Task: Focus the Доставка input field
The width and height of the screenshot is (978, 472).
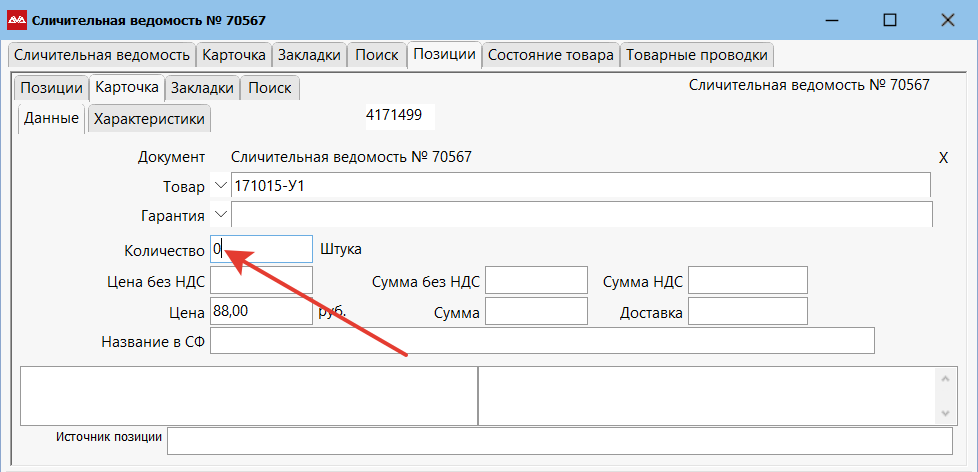Action: (x=747, y=312)
